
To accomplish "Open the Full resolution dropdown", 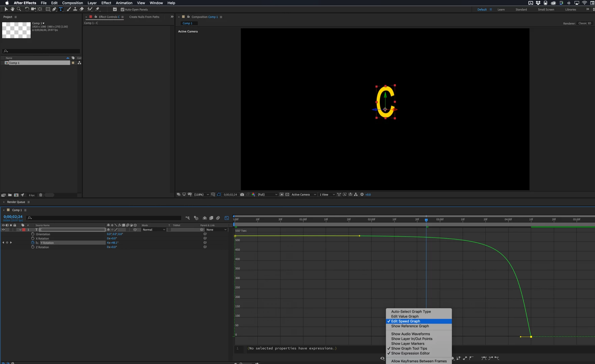I will (x=267, y=194).
